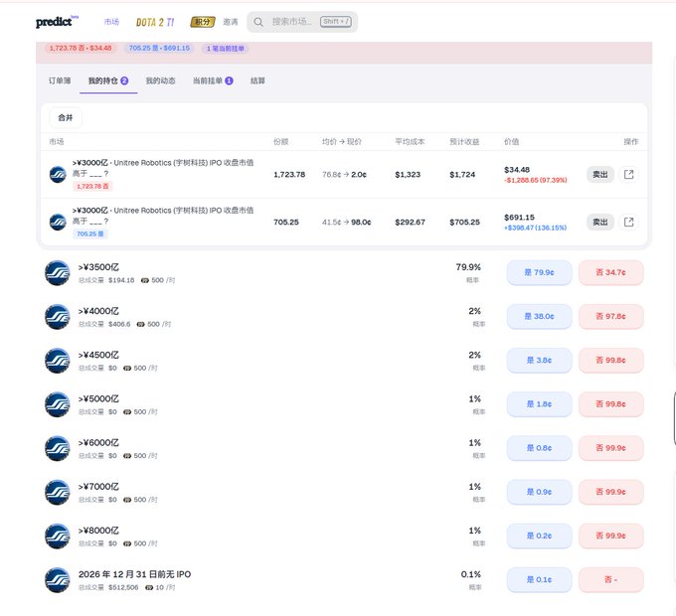The width and height of the screenshot is (676, 616).
Task: Open external link for 1,723.78 position
Action: point(628,175)
